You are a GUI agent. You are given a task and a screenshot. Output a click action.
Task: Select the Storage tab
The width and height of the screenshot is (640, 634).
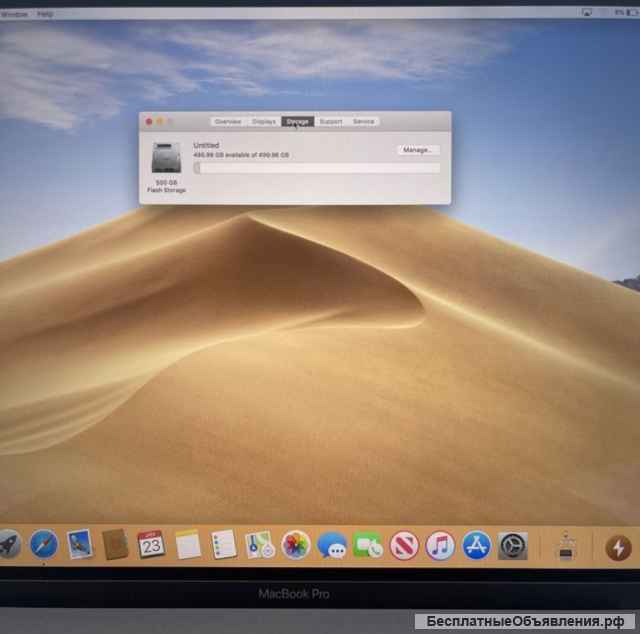pyautogui.click(x=298, y=122)
